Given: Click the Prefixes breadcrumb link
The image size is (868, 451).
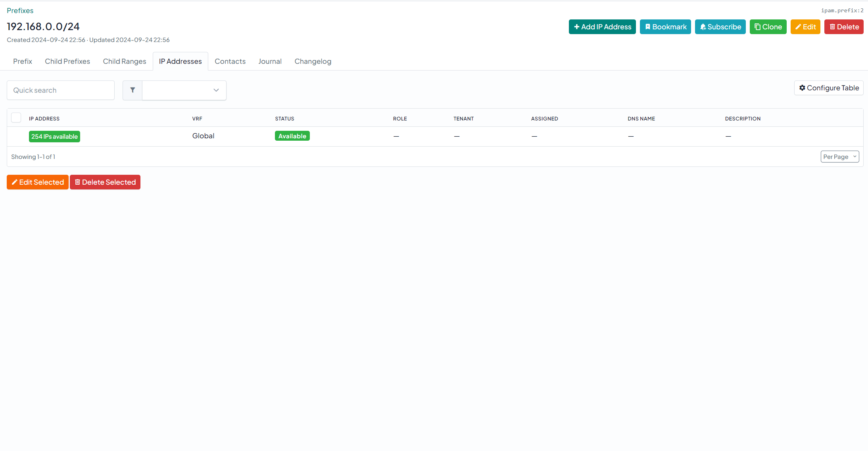Looking at the screenshot, I should (20, 11).
